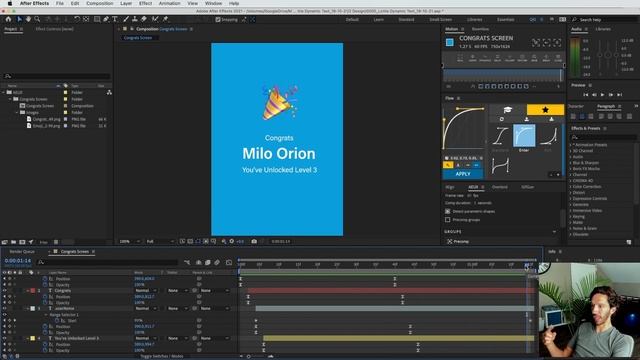
Task: Select the Eraser tool
Action: click(144, 19)
